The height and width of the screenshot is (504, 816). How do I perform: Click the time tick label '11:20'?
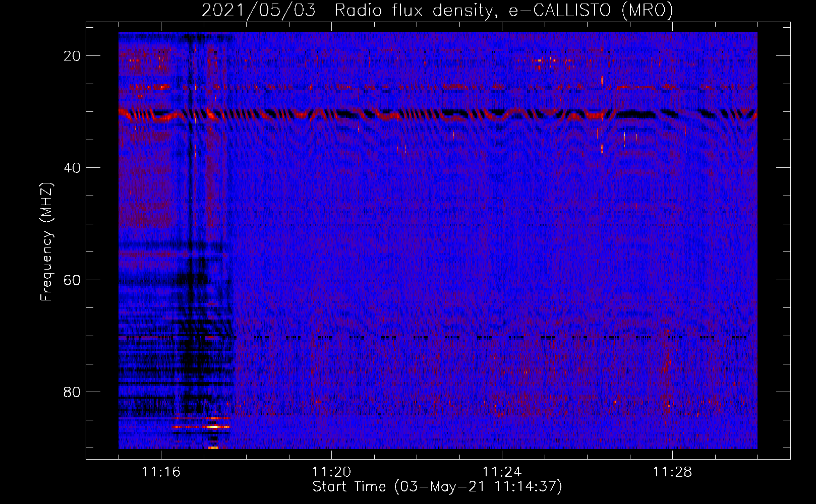[x=331, y=472]
